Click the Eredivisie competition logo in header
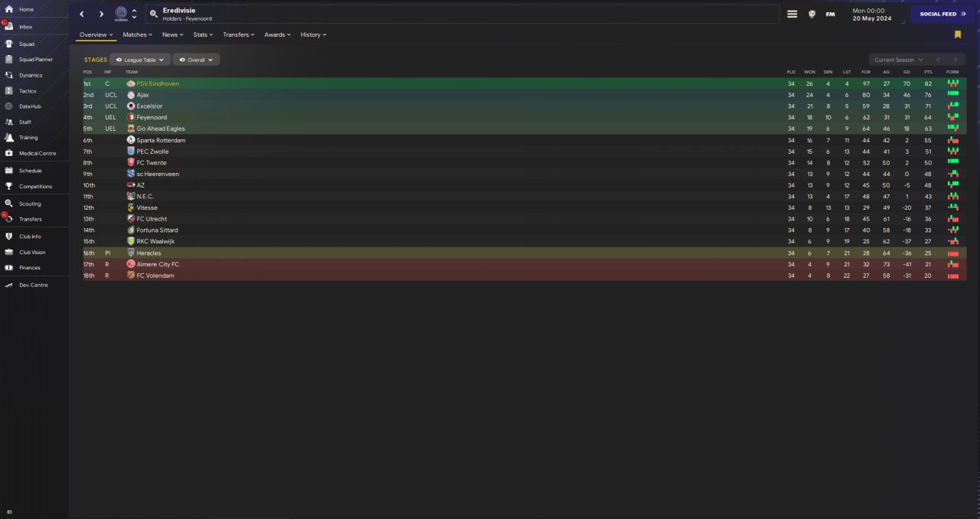The image size is (980, 519). click(x=121, y=14)
